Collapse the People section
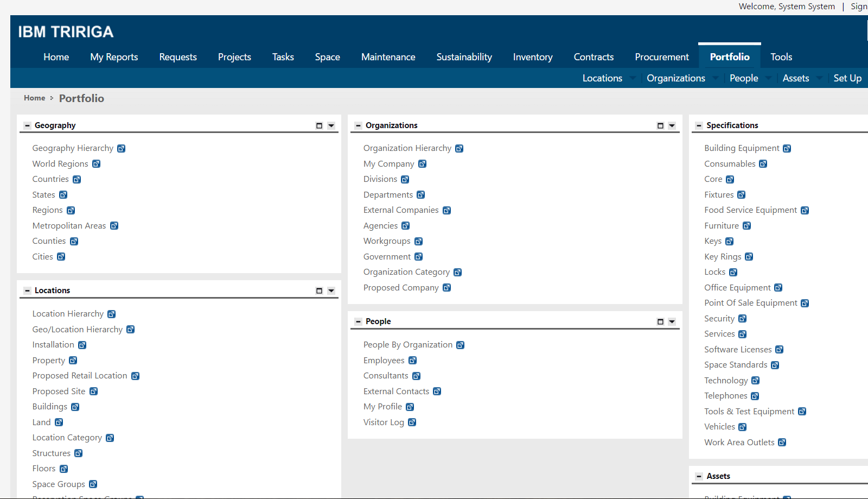This screenshot has width=868, height=499. pos(358,321)
